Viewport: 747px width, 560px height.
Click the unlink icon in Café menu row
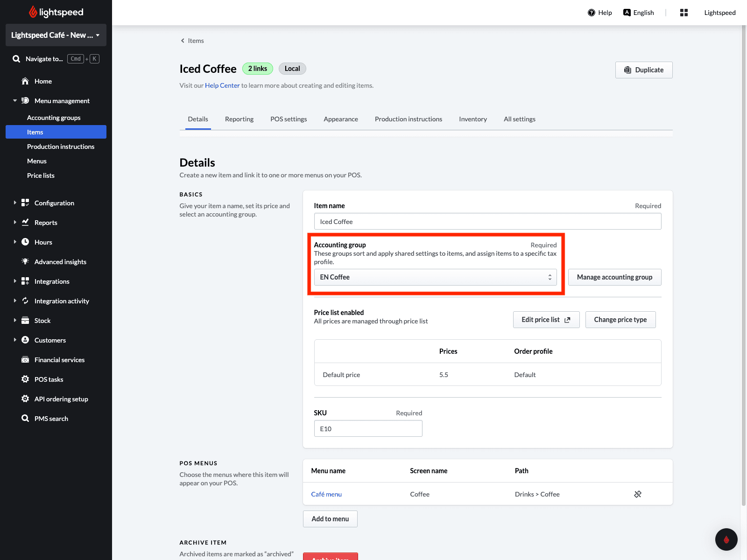click(638, 494)
